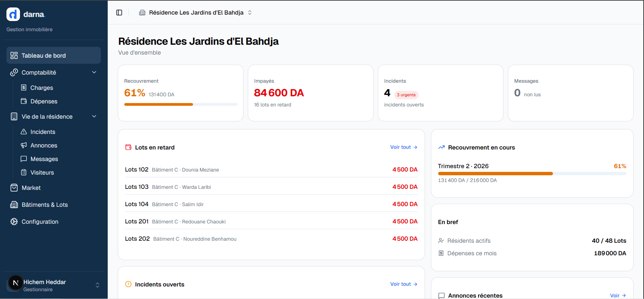
Task: Select the Lots 102 Dounia Meziane row
Action: pyautogui.click(x=271, y=170)
